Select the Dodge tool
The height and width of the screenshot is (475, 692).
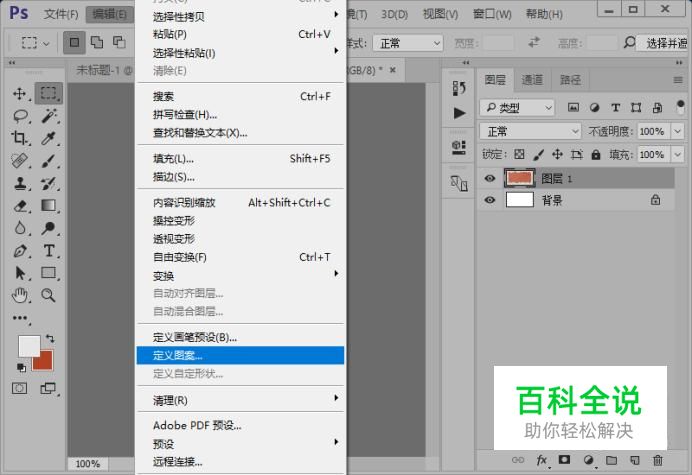tap(48, 228)
